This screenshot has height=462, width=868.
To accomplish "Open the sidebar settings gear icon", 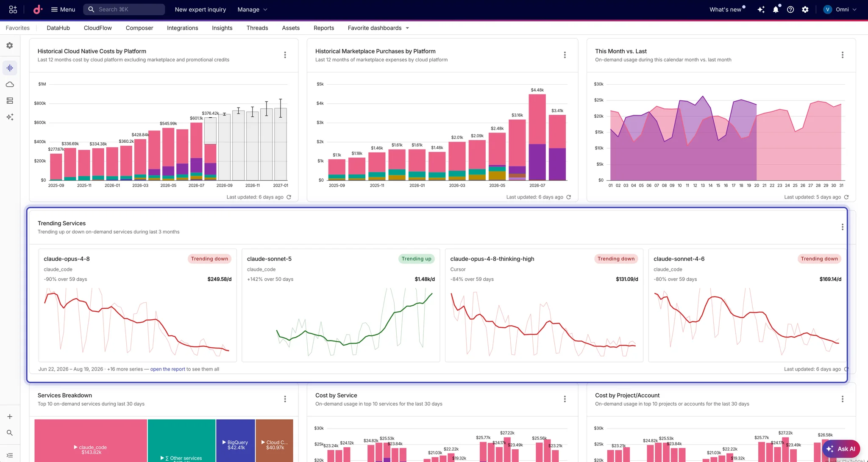I will tap(10, 45).
